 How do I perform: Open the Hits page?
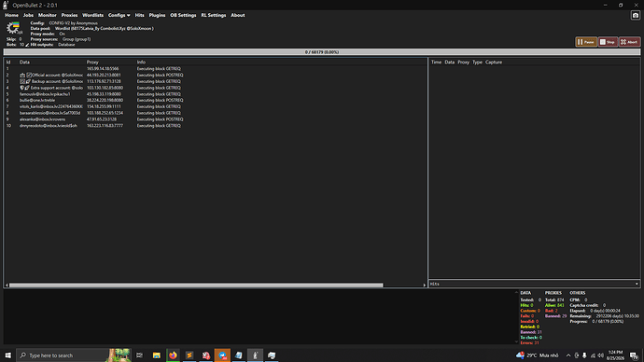[140, 15]
